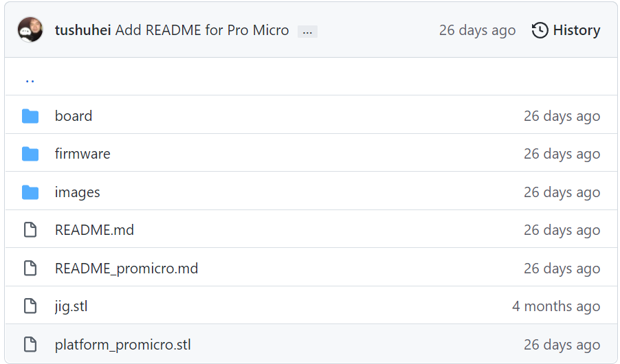Click the platform_promicro.stl file icon
Screen dimensions: 620x364
pyautogui.click(x=30, y=345)
